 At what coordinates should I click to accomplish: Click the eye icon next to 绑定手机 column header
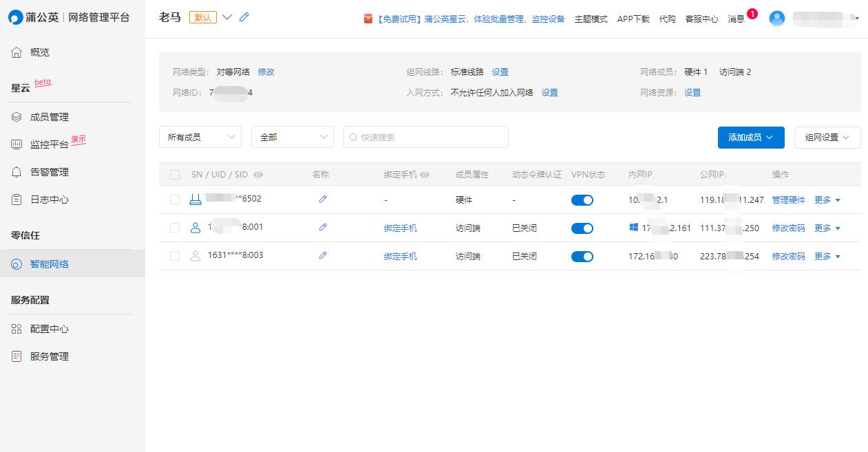click(425, 175)
